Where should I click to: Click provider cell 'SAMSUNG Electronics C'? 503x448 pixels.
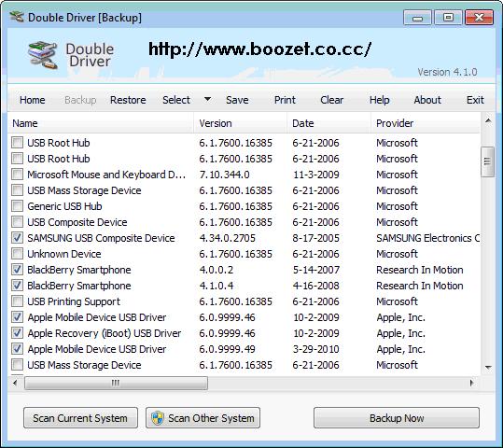(428, 238)
